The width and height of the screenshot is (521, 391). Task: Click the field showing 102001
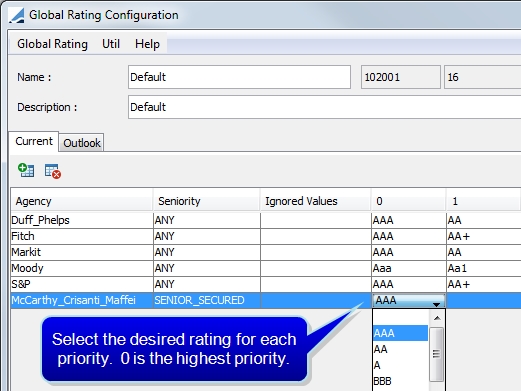click(401, 77)
